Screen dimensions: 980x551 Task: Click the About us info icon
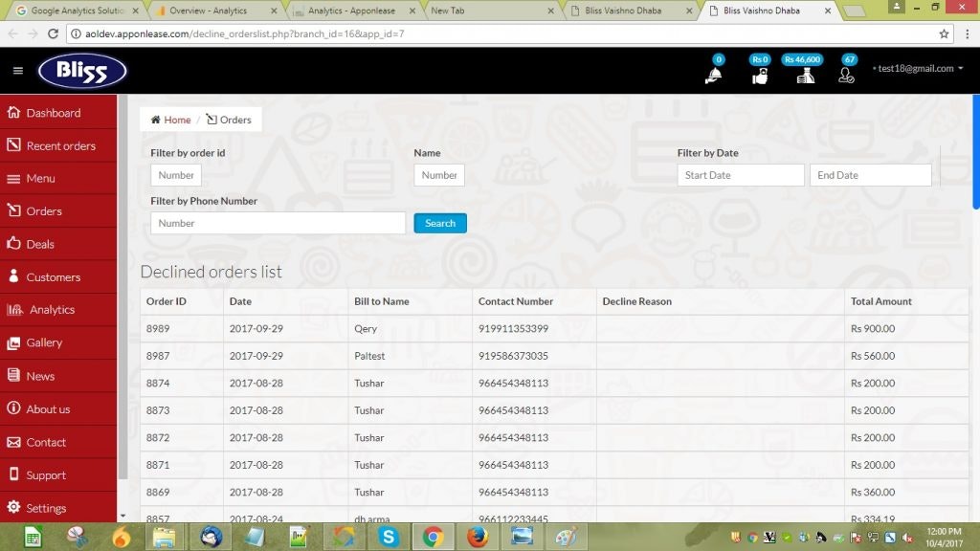13,408
